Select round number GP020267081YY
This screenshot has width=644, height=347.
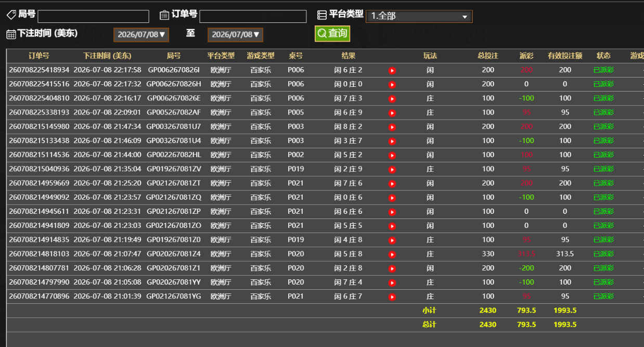point(174,282)
